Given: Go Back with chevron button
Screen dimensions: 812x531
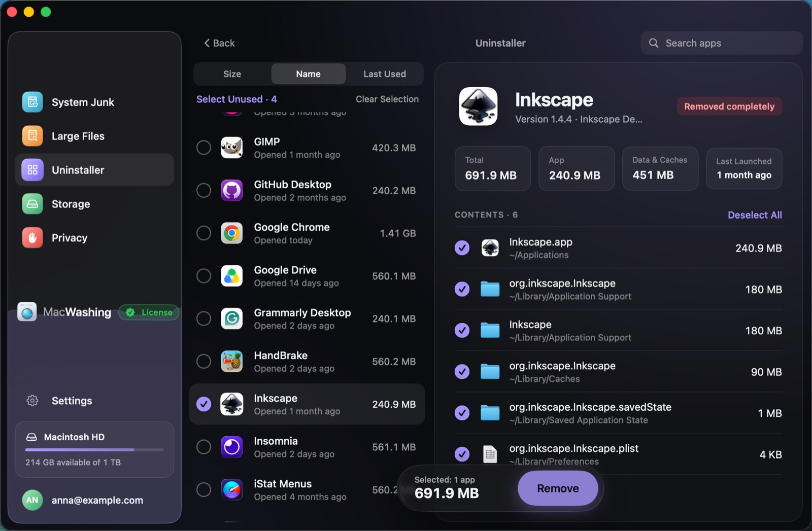Looking at the screenshot, I should [x=219, y=43].
